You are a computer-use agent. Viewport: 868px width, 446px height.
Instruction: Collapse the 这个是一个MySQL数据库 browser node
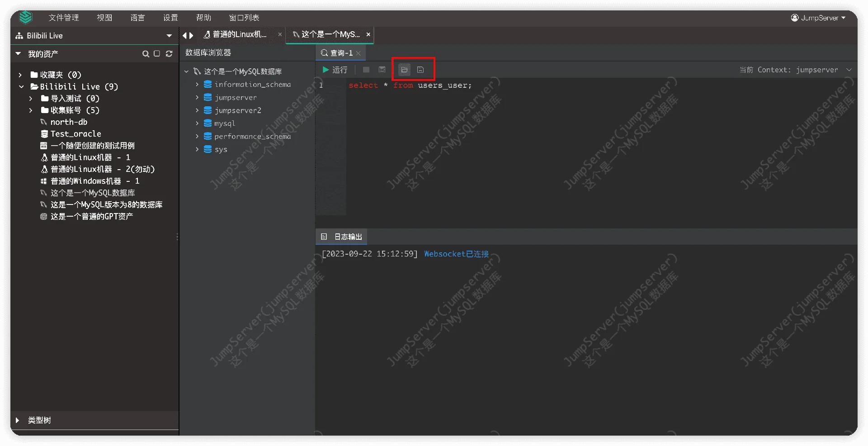(186, 71)
